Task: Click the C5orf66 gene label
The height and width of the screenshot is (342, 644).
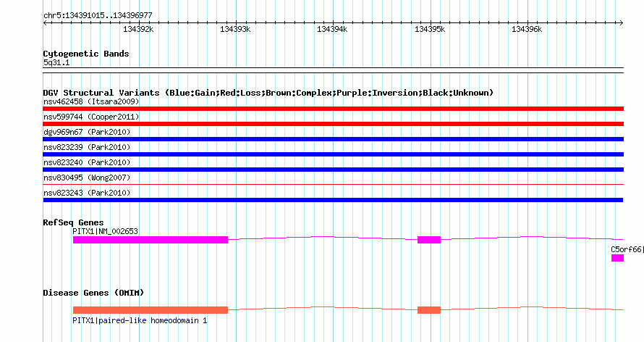Action: (627, 249)
